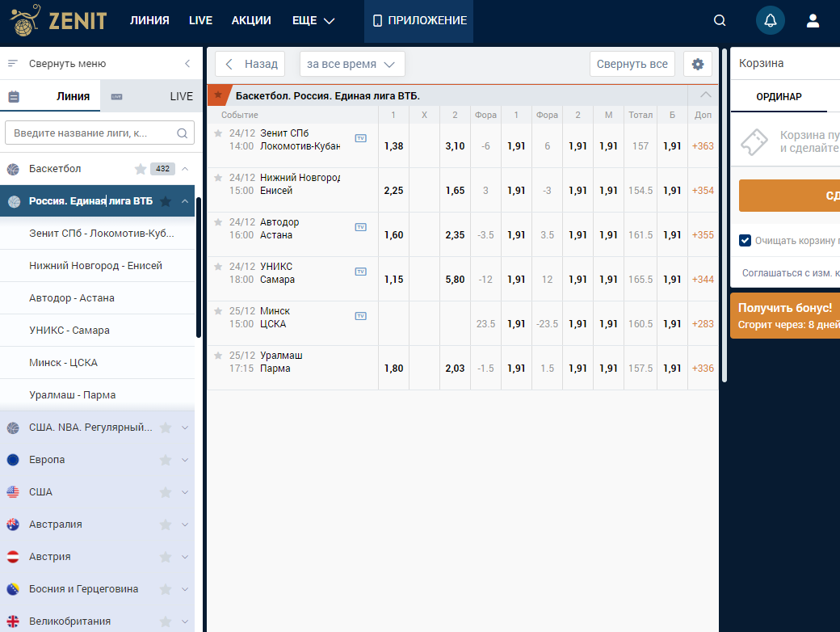Select the ОРДИНАР bet slip tab
Screen dimensions: 840x632
pos(779,96)
